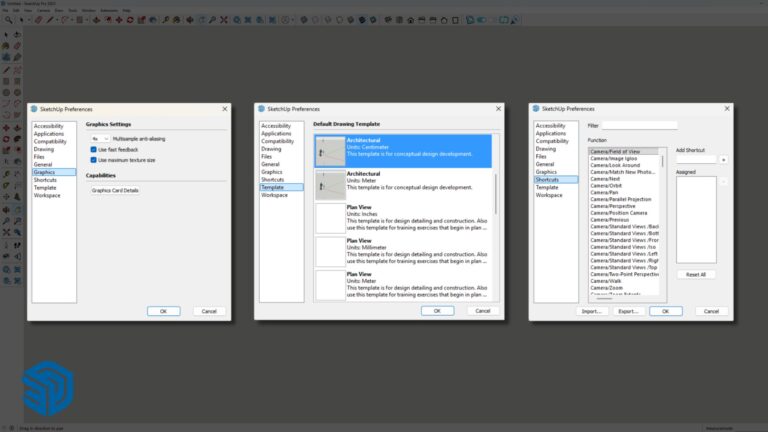The image size is (768, 432).
Task: Expand the Shapes tool dropdown arrow in top toolbar
Action: (87, 20)
